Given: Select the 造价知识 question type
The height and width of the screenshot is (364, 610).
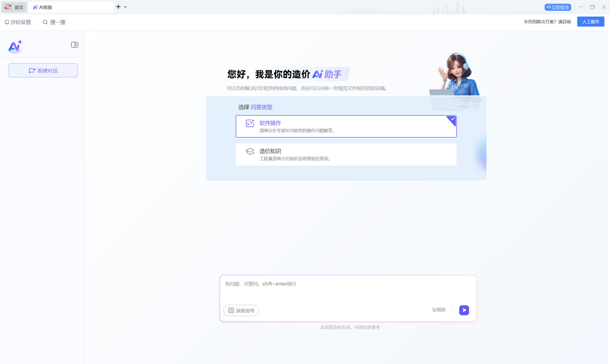Looking at the screenshot, I should pos(346,154).
